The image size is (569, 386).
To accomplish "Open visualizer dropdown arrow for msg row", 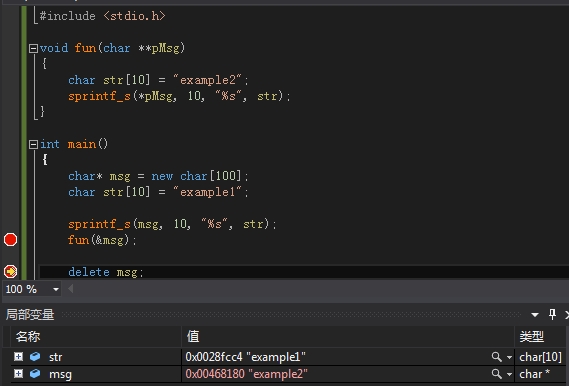I will 509,374.
